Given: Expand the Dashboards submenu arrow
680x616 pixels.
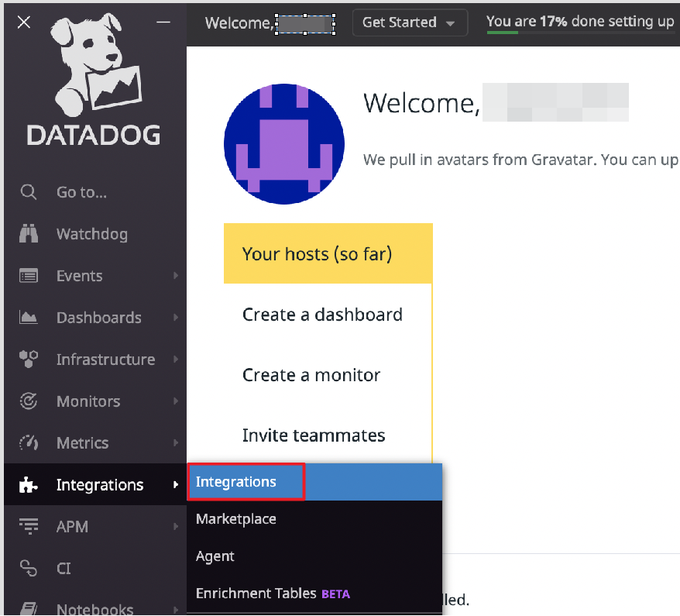Looking at the screenshot, I should click(x=176, y=318).
